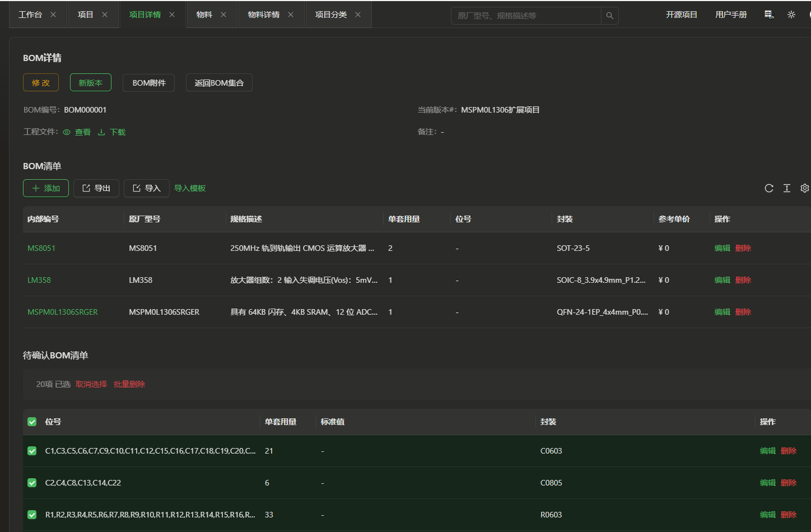Uncheck the C0805 row checkbox
Viewport: 811px width, 532px height.
[x=32, y=483]
